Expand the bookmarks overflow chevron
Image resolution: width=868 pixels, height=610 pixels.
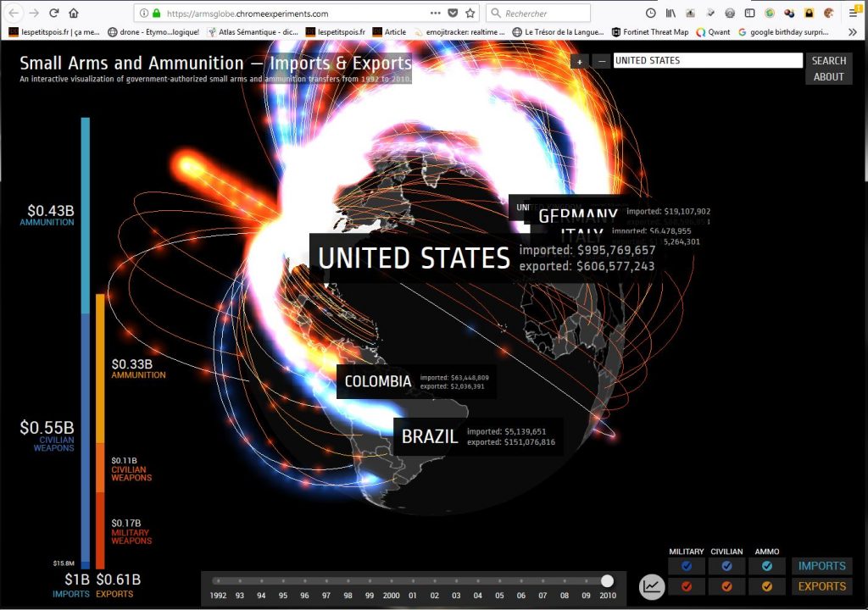(852, 32)
